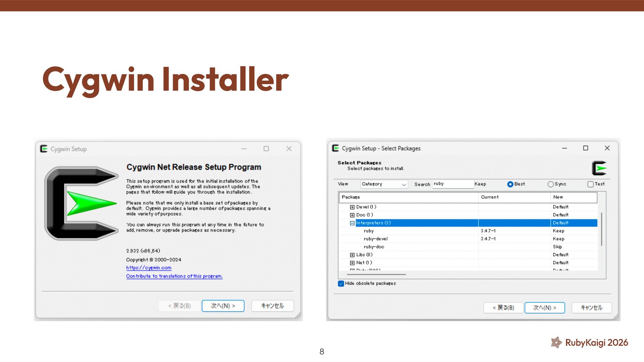Viewport: 644px width, 362px height.
Task: Enable the Test checkbox
Action: [590, 184]
